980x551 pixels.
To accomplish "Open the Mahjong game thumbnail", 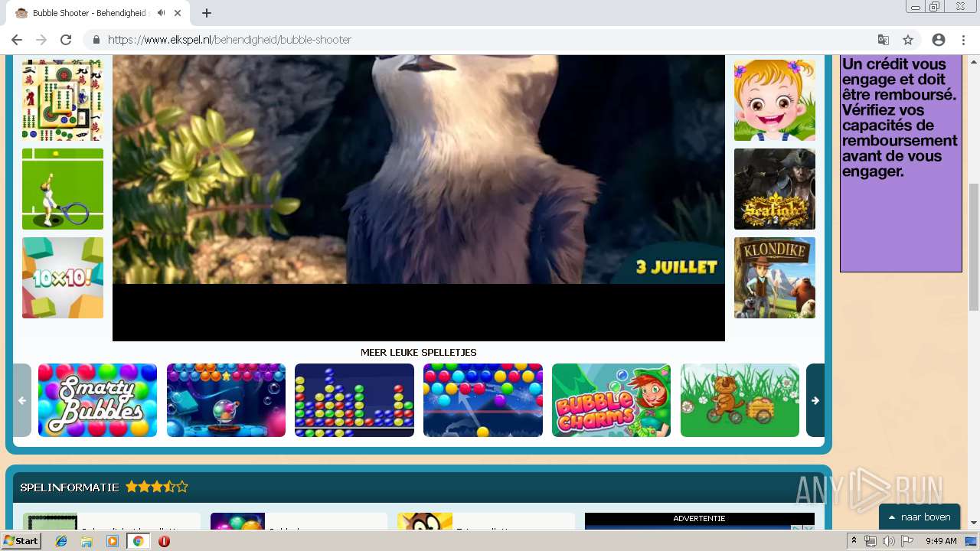I will click(63, 100).
